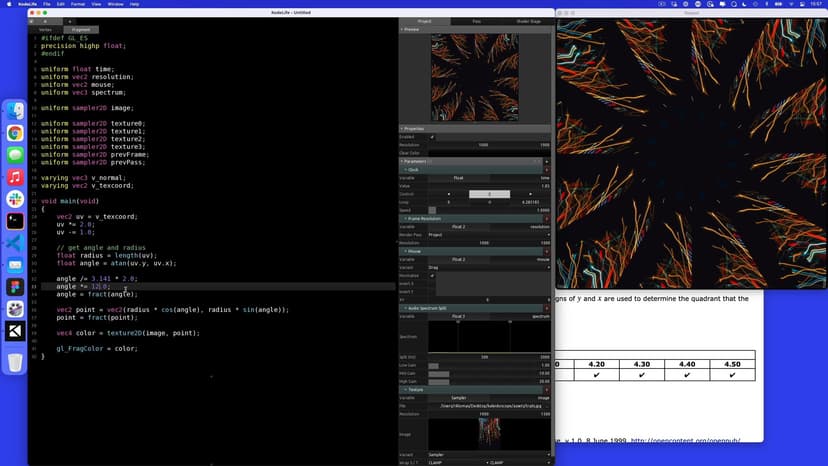Image resolution: width=828 pixels, height=466 pixels.
Task: Open the Render Pass Project dropdown
Action: tap(490, 234)
